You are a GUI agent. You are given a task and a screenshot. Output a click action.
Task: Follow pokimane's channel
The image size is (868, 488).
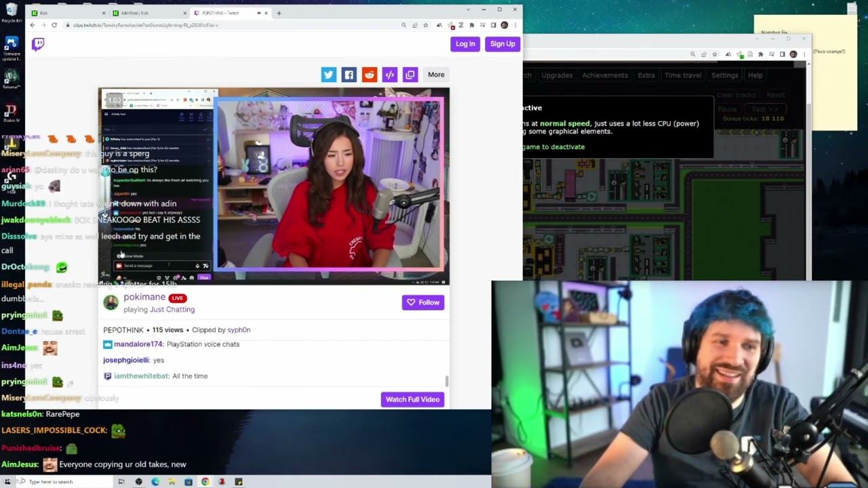pos(423,302)
